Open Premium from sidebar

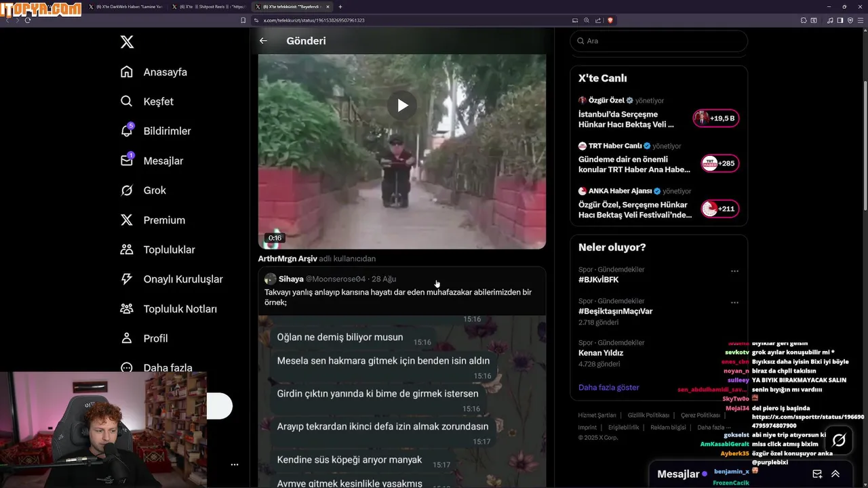pos(153,220)
